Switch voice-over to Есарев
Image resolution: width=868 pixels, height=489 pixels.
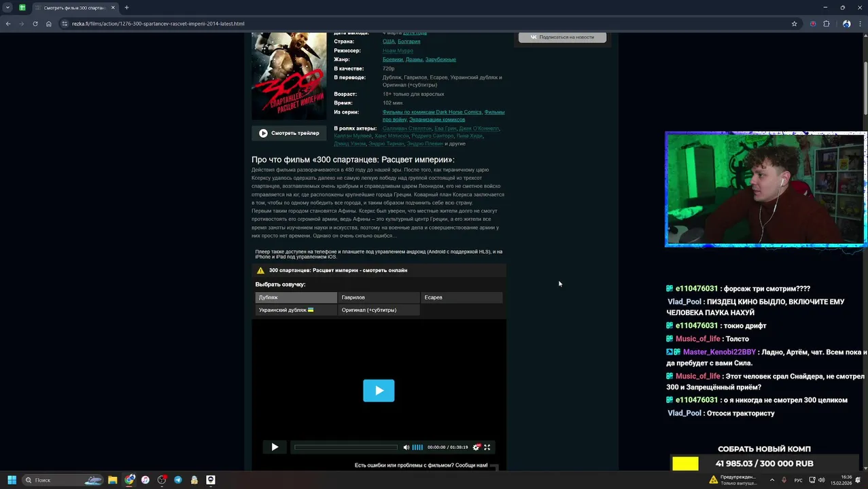click(x=462, y=297)
